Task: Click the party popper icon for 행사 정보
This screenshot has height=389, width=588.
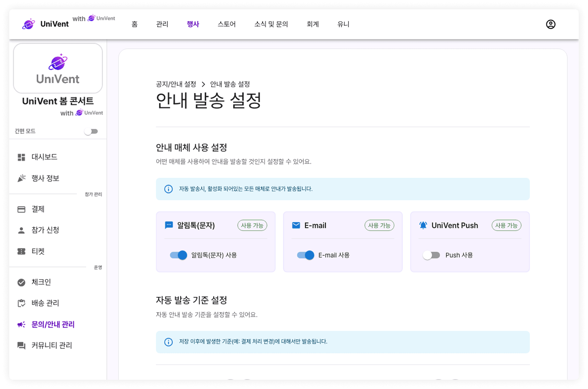Action: pyautogui.click(x=21, y=178)
